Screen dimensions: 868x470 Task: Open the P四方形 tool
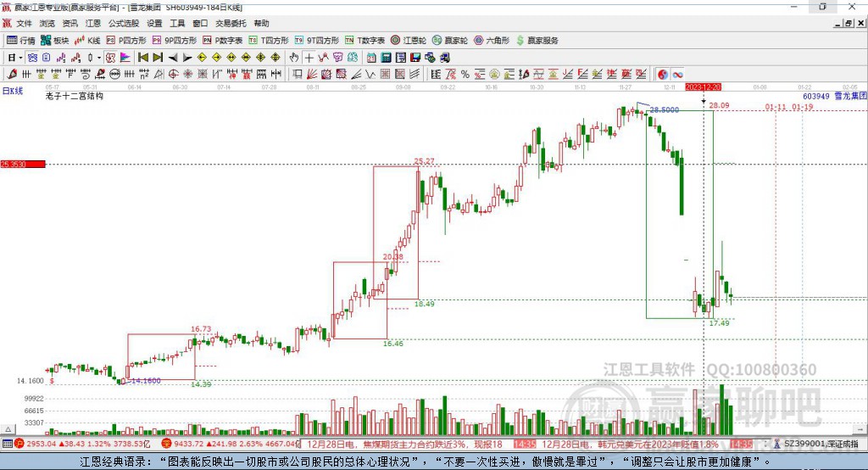coord(126,41)
